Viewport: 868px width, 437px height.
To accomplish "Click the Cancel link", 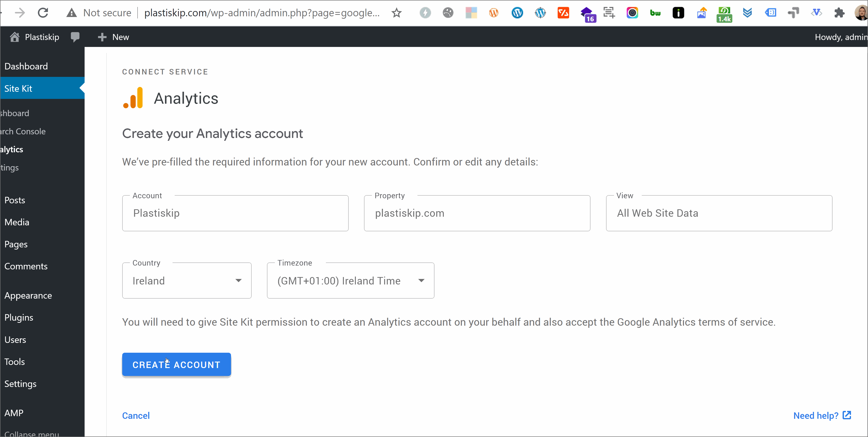I will click(136, 415).
